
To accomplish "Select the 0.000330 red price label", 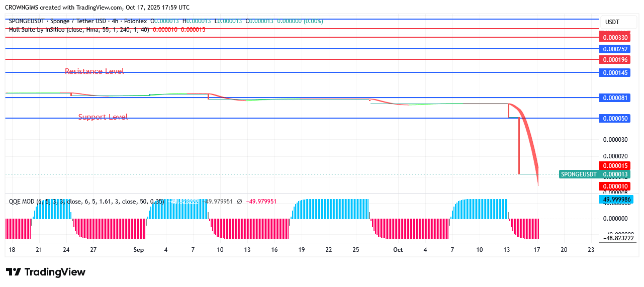I will coord(615,38).
